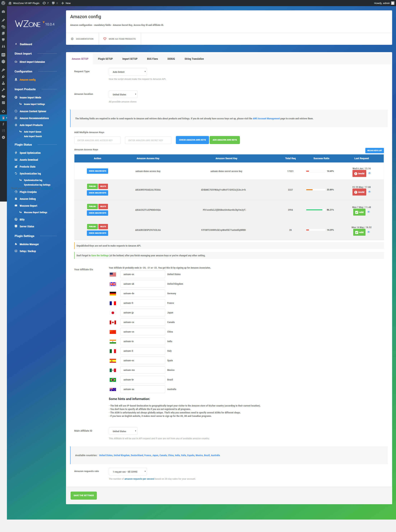Click Howdy, admin account menu
396x532 pixels.
(384, 3)
